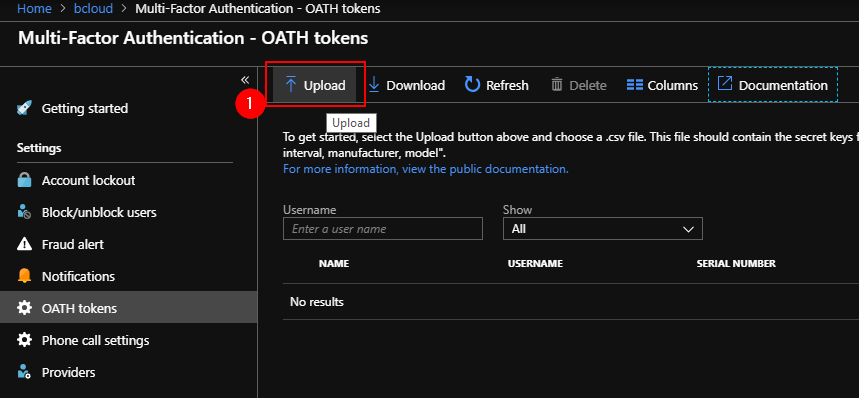Viewport: 859px width, 398px height.
Task: Click the Delete trash can icon
Action: [557, 85]
